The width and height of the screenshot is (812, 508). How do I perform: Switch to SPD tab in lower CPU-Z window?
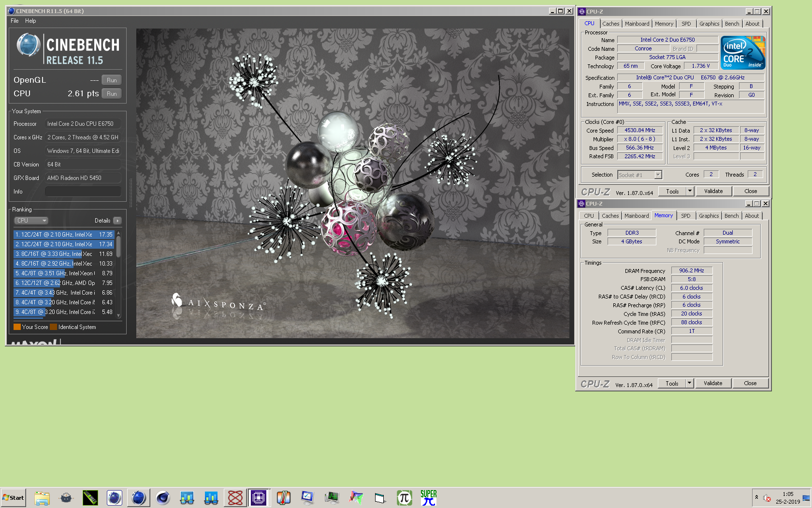pyautogui.click(x=685, y=216)
